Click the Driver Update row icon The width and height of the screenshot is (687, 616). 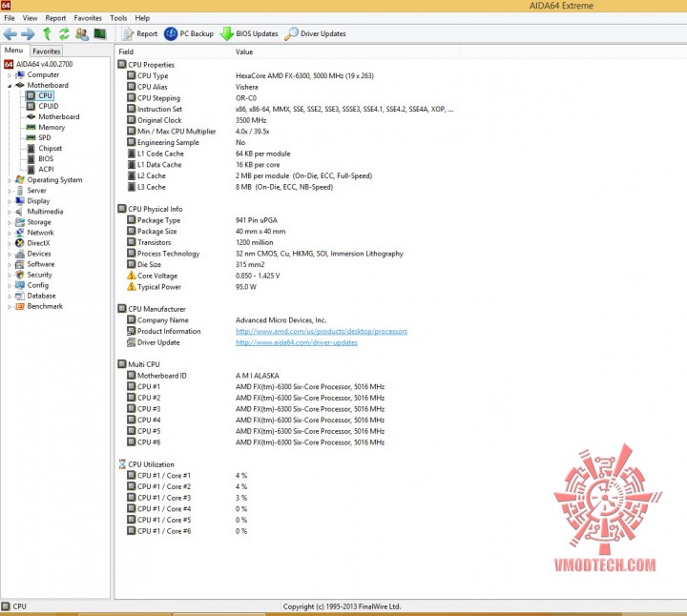click(x=131, y=342)
